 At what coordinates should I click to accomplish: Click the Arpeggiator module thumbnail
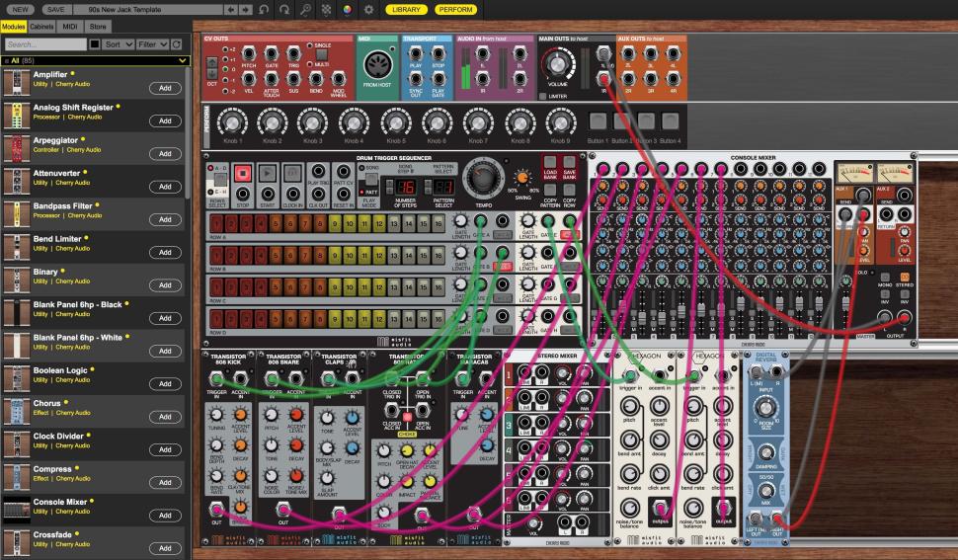coord(17,148)
